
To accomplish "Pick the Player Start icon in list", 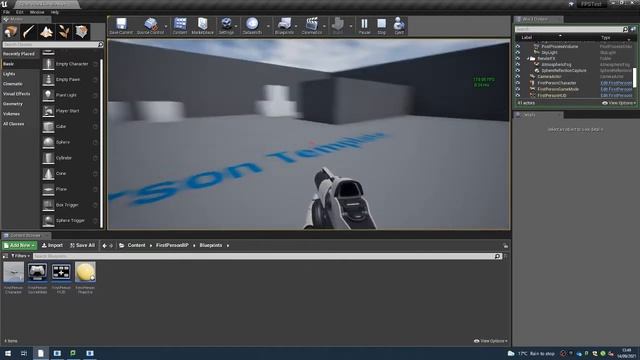I will click(x=48, y=111).
